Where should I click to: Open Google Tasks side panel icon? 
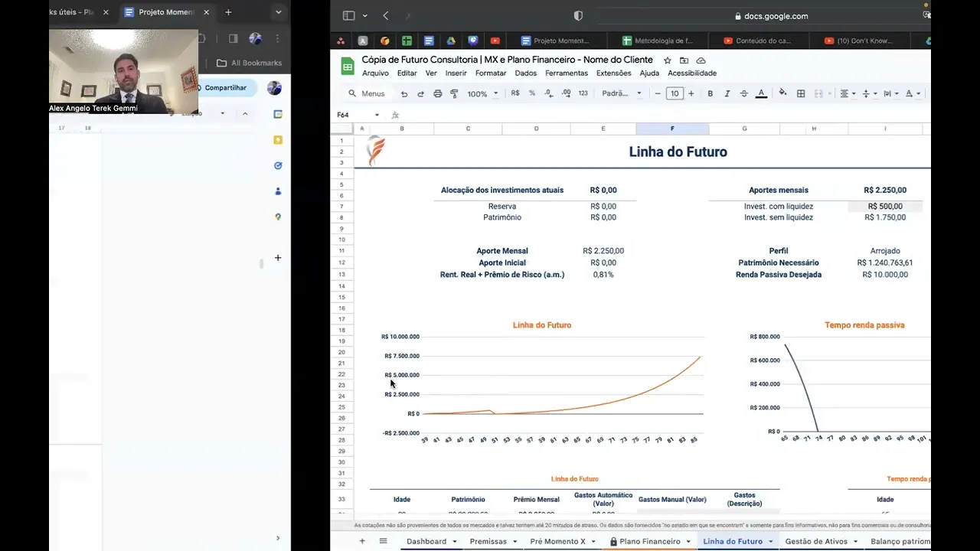[x=278, y=165]
